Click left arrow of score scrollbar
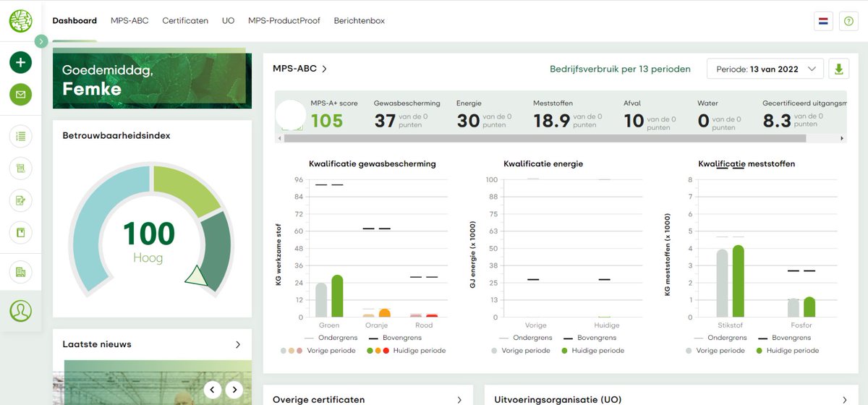This screenshot has width=868, height=405. click(x=278, y=137)
